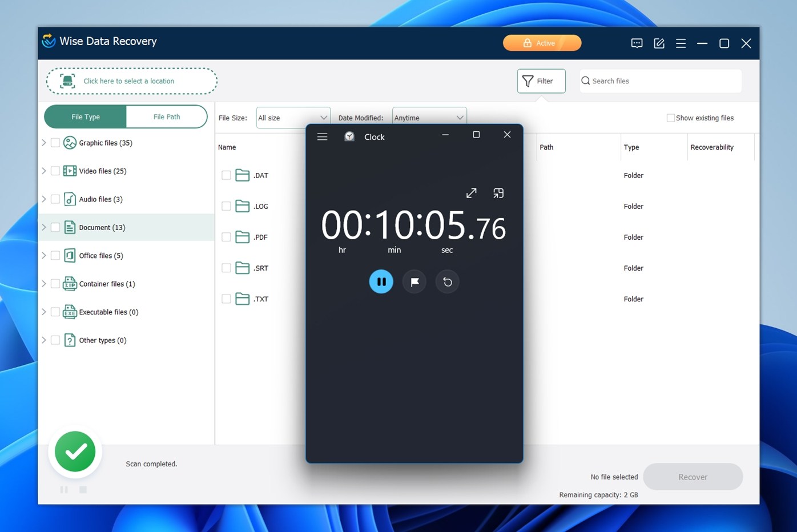Pause the running stopwatch
The height and width of the screenshot is (532, 797).
381,281
